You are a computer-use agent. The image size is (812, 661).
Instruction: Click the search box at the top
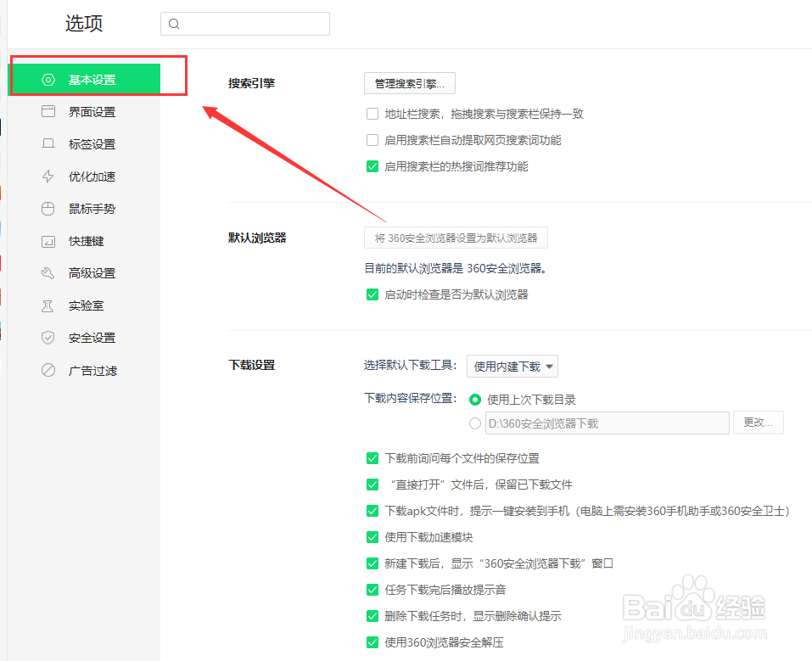click(244, 24)
